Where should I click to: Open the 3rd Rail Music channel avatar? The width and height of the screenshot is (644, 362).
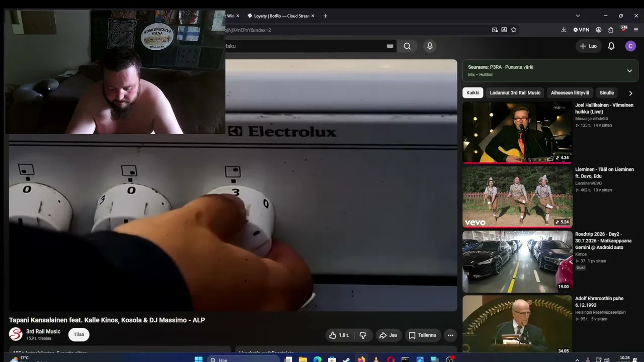pos(16,334)
